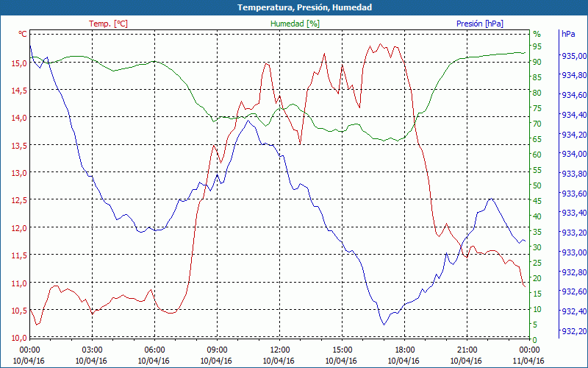The height and width of the screenshot is (368, 588).
Task: Click pressure axis value '933,60'
Action: (574, 194)
